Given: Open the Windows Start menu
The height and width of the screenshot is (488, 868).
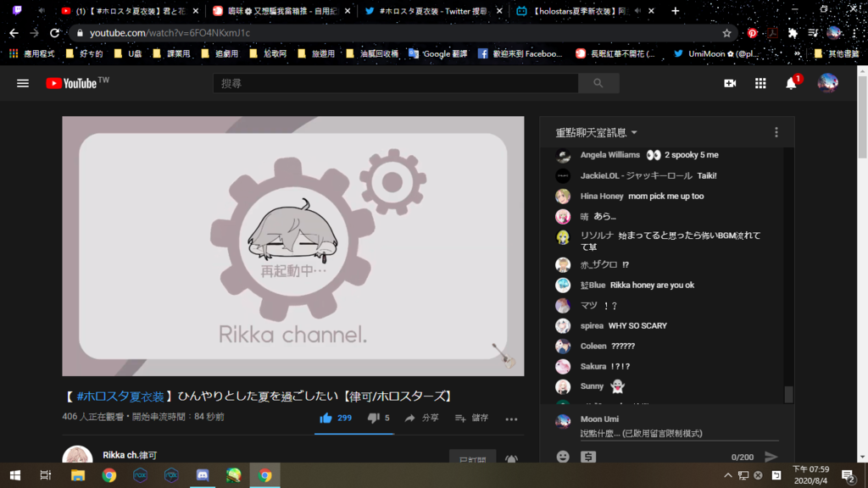Looking at the screenshot, I should click(15, 475).
